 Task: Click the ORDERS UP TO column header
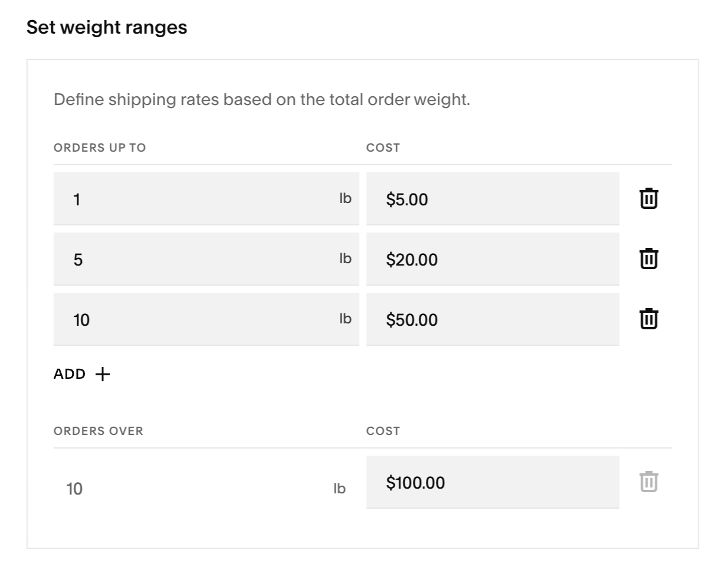(x=100, y=148)
